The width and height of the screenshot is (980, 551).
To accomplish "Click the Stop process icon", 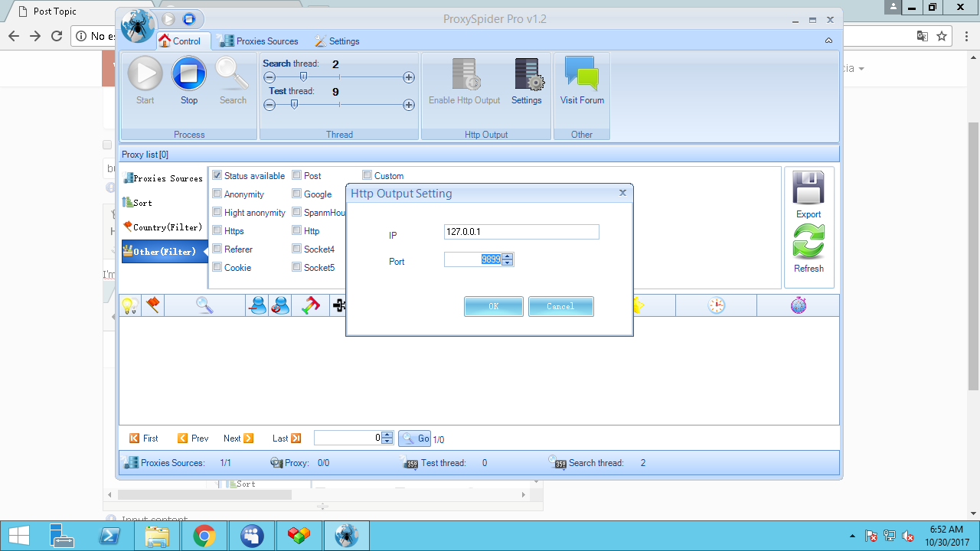I will coord(188,74).
